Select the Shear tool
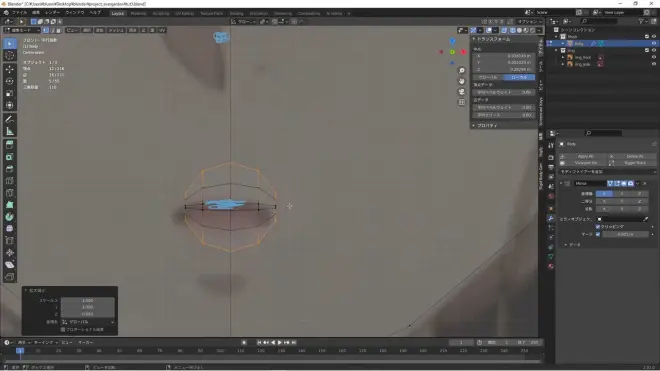 10,265
